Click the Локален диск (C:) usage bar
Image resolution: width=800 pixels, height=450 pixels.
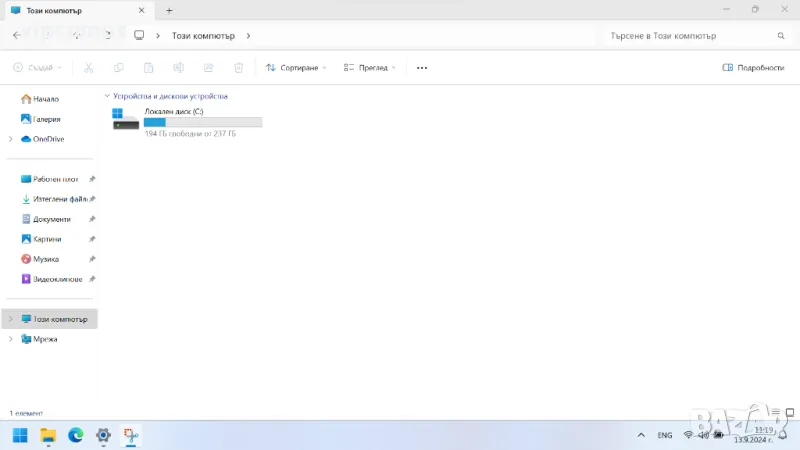pyautogui.click(x=203, y=122)
